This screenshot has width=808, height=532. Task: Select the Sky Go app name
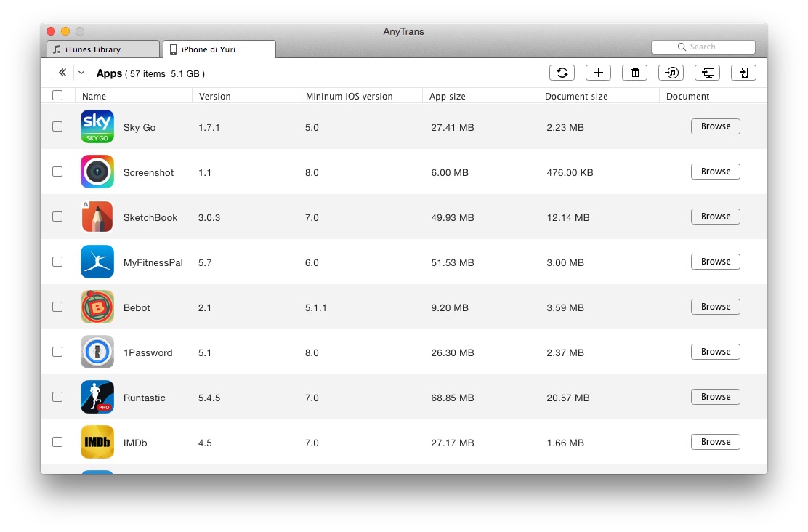139,127
